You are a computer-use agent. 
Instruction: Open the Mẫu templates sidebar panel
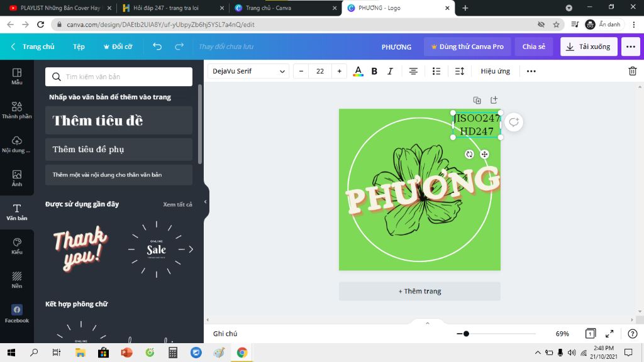17,76
